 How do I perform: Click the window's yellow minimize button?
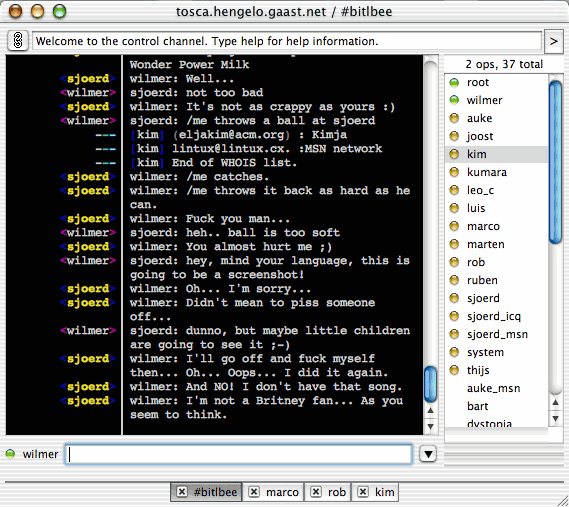click(37, 12)
